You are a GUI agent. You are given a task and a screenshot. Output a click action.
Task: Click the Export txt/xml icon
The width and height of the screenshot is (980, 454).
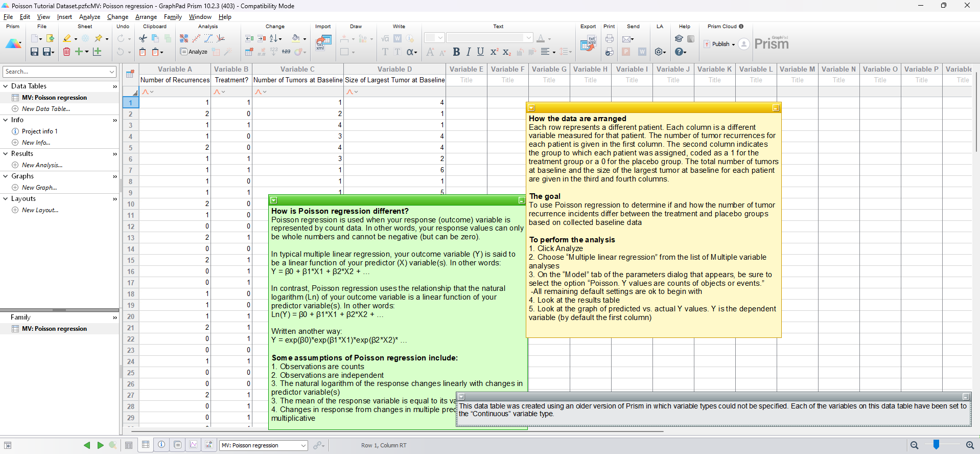click(588, 43)
